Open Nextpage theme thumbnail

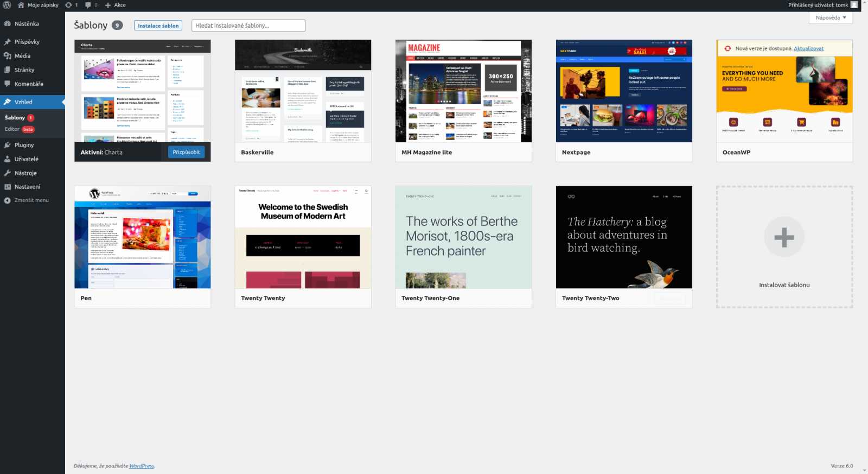click(624, 91)
